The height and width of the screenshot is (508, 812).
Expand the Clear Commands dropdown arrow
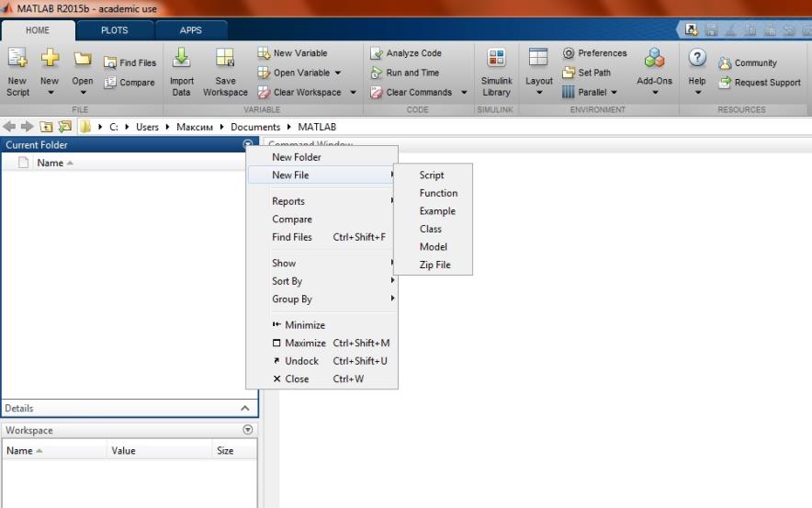click(464, 93)
